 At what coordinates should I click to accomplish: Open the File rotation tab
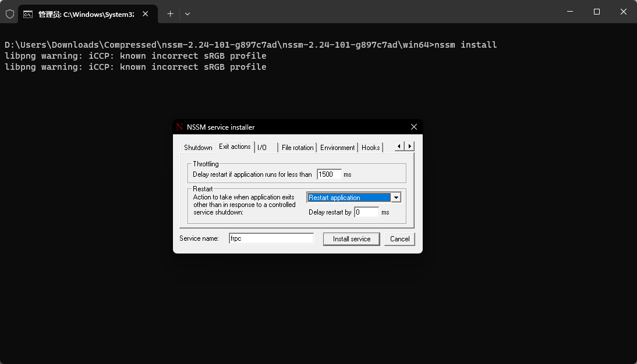[x=298, y=147]
